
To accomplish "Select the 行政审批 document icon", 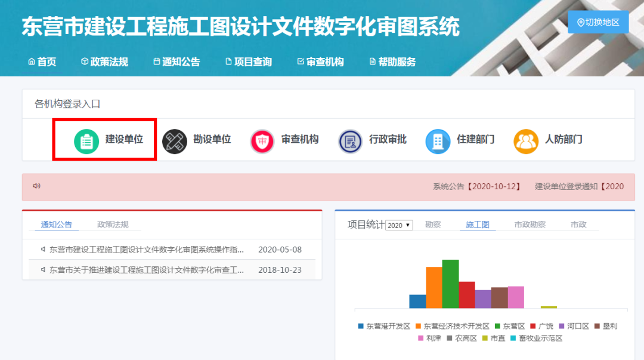I will 350,141.
